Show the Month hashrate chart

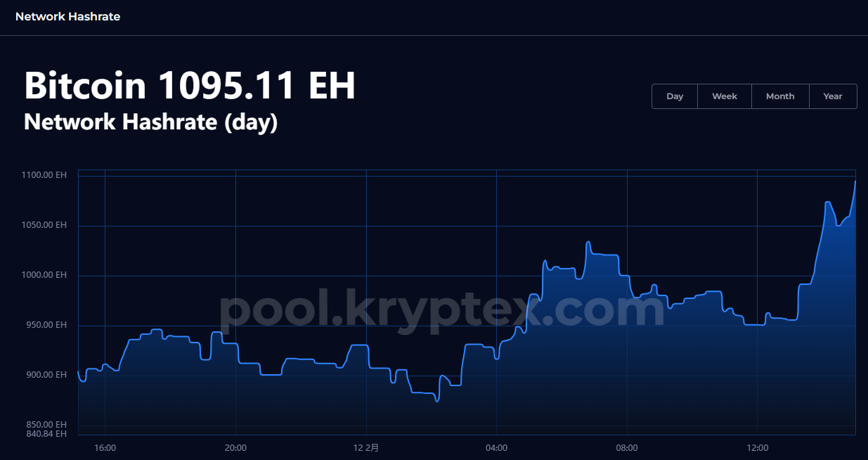point(780,96)
